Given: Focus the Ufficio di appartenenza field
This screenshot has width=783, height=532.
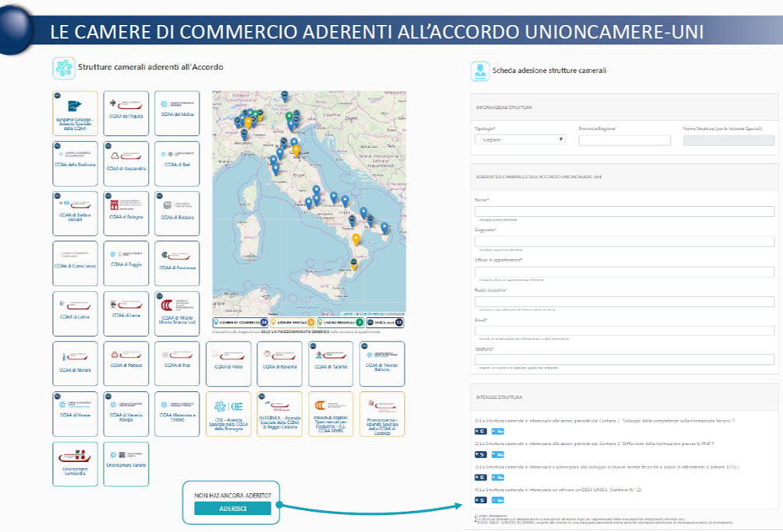Looking at the screenshot, I should point(624,271).
